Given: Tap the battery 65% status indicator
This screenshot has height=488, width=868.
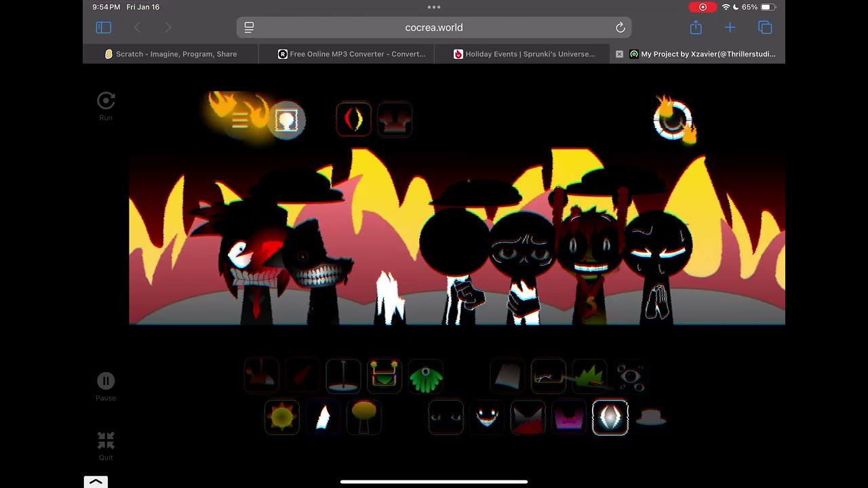Looking at the screenshot, I should 758,7.
